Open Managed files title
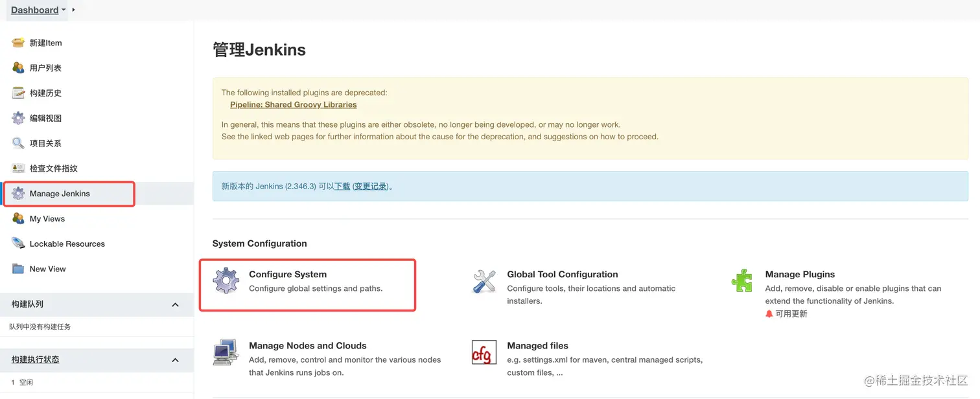The height and width of the screenshot is (399, 980). [537, 346]
